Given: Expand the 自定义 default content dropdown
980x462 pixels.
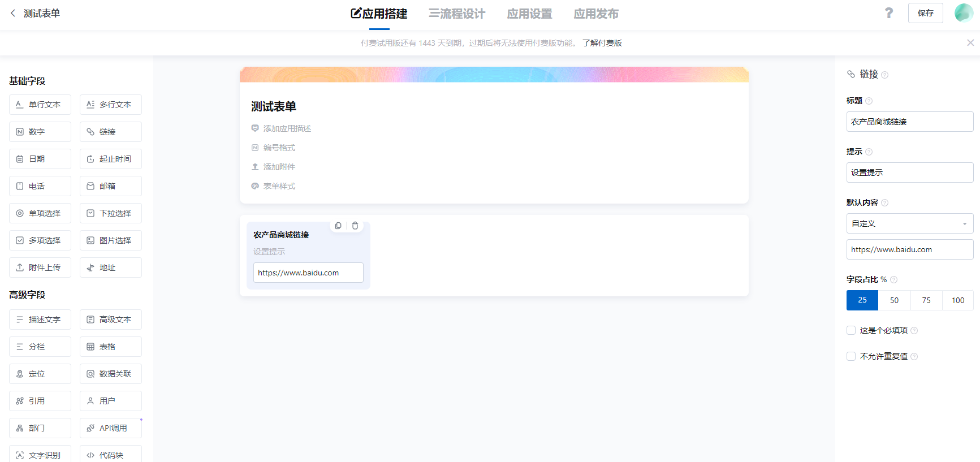Looking at the screenshot, I should (x=909, y=223).
